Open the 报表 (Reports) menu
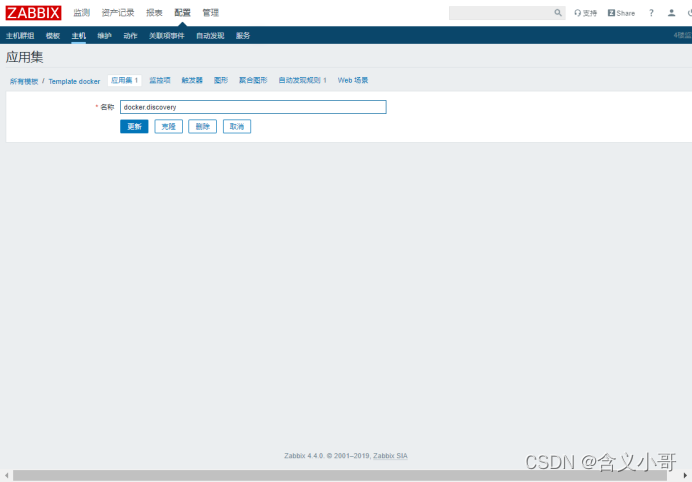This screenshot has width=692, height=482. (x=154, y=13)
